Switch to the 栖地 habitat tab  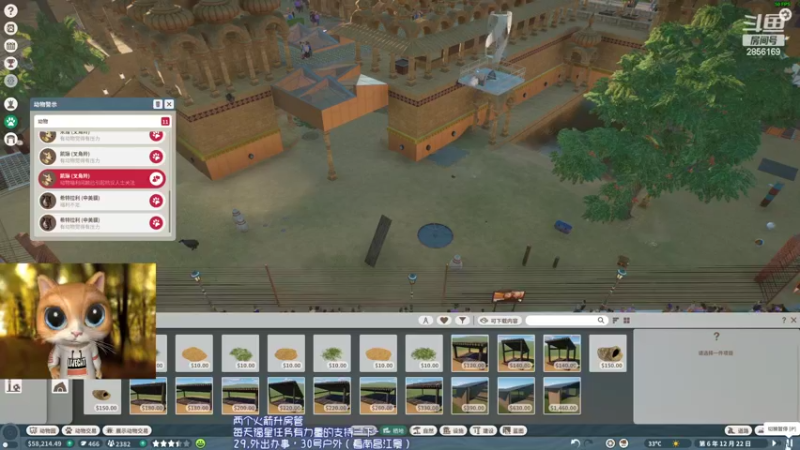click(x=393, y=431)
